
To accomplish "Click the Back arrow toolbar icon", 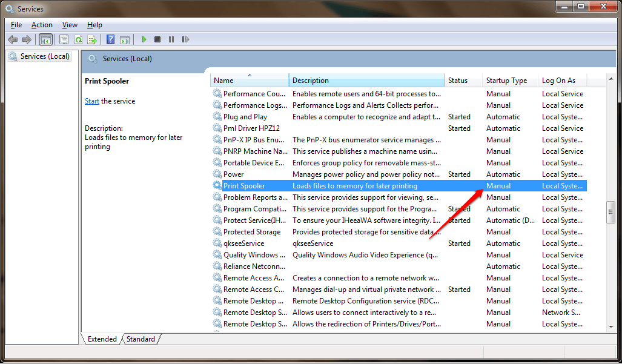I will click(13, 39).
